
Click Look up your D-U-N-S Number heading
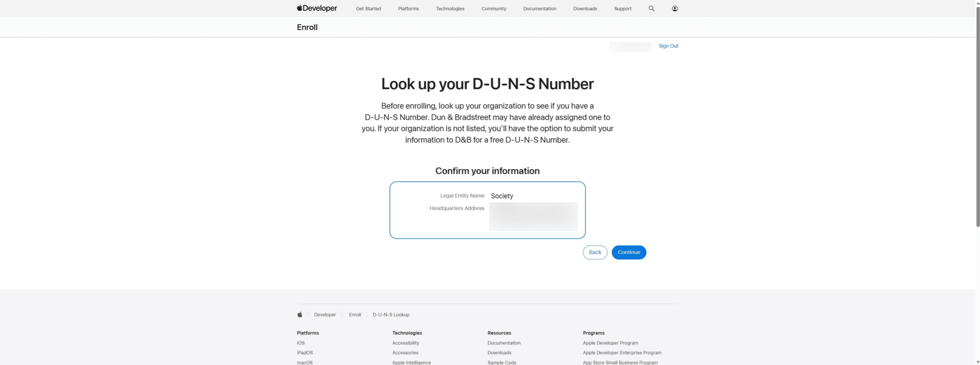[x=487, y=84]
